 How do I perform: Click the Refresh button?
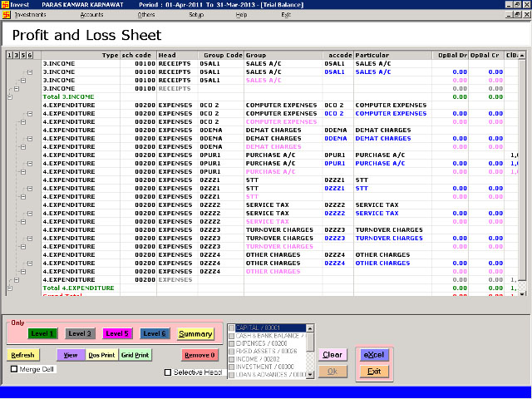tap(22, 355)
